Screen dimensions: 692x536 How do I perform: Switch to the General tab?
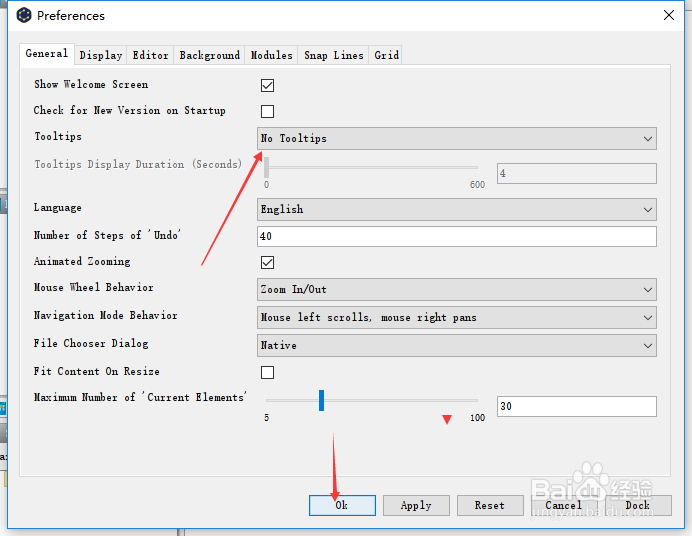[x=47, y=54]
